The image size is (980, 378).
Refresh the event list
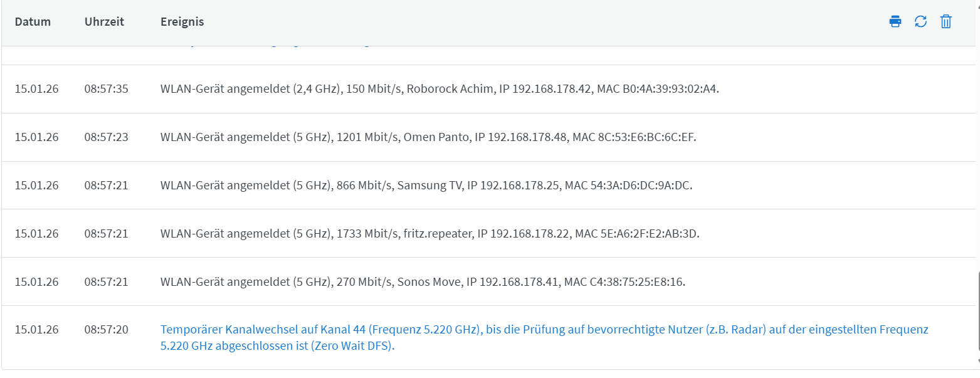point(920,22)
